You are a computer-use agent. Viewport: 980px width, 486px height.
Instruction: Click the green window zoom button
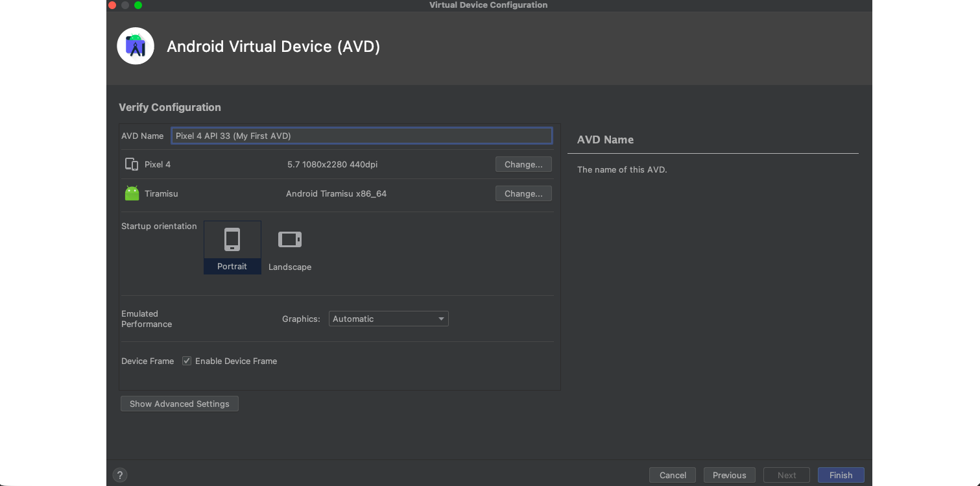(138, 5)
